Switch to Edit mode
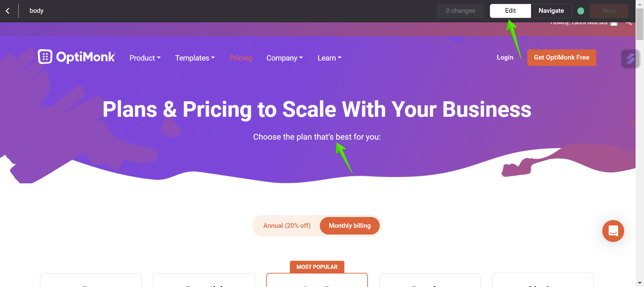 pos(510,11)
